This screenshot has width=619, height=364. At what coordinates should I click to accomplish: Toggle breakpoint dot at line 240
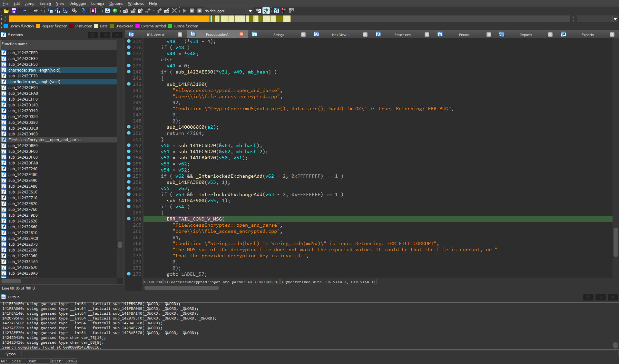pyautogui.click(x=129, y=72)
